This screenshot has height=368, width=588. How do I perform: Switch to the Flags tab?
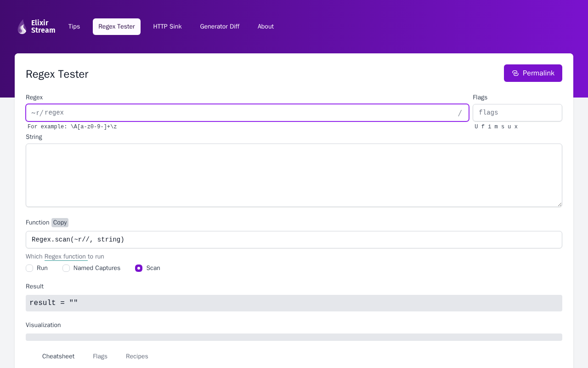tap(100, 356)
